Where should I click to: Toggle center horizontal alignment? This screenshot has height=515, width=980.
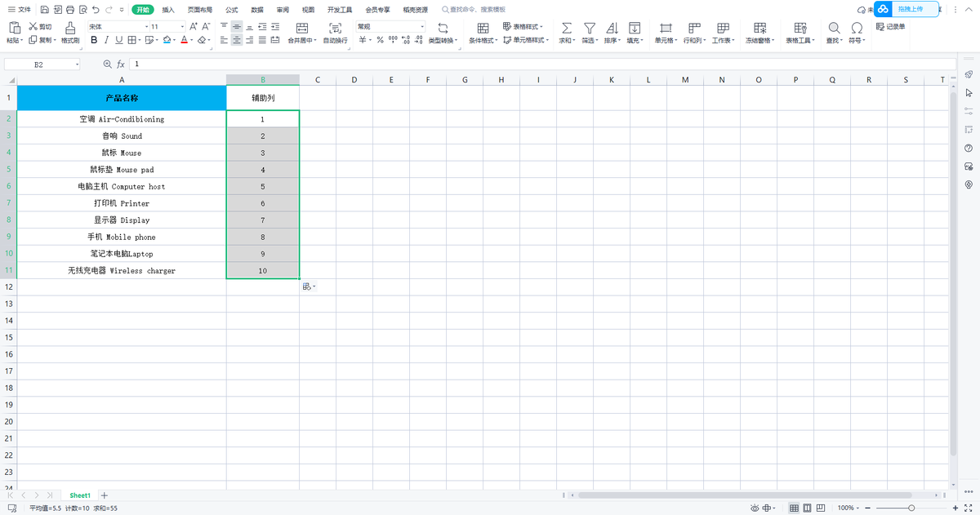click(x=237, y=39)
